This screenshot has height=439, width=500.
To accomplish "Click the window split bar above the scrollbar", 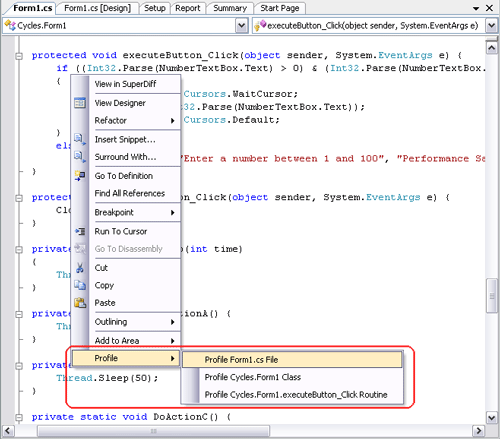I will pyautogui.click(x=492, y=39).
